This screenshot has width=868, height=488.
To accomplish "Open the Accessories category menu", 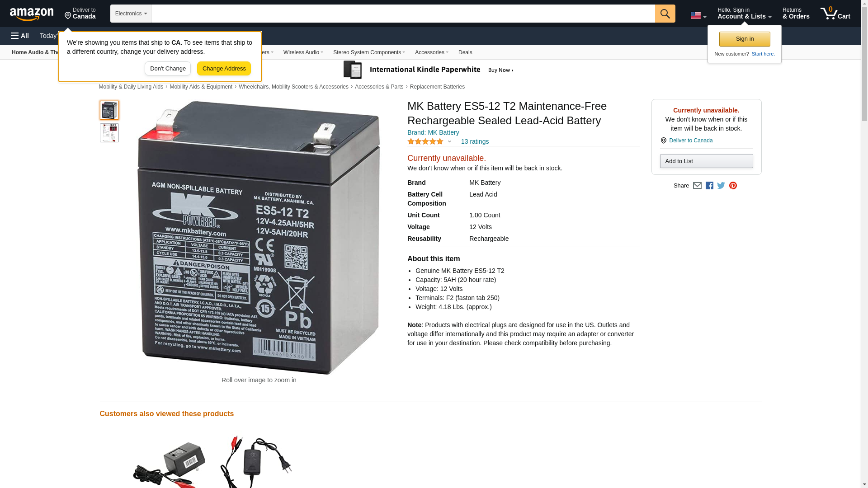I will [x=431, y=52].
